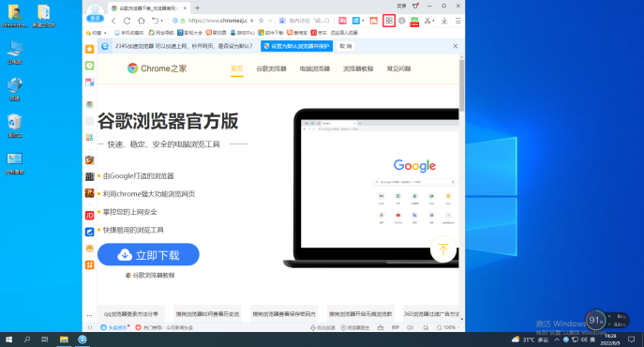
Task: Open the downloads arrow icon
Action: (x=444, y=21)
